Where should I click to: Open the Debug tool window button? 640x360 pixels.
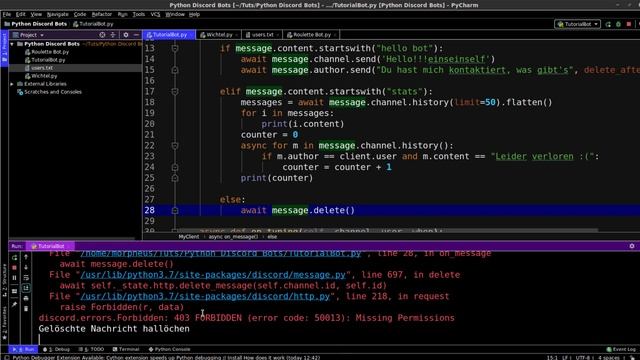coord(56,349)
